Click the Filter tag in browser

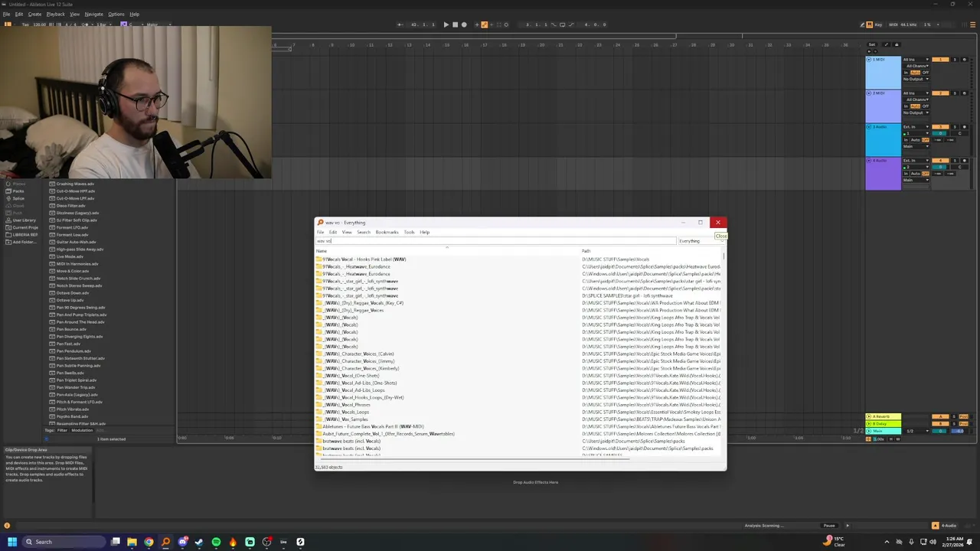click(62, 430)
